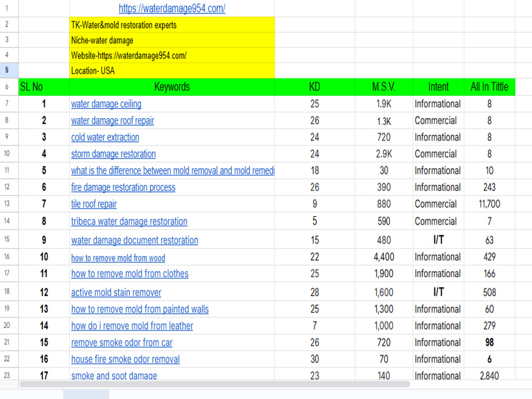Open 'active mold stain remover' link
Image resolution: width=532 pixels, height=399 pixels.
tap(116, 292)
